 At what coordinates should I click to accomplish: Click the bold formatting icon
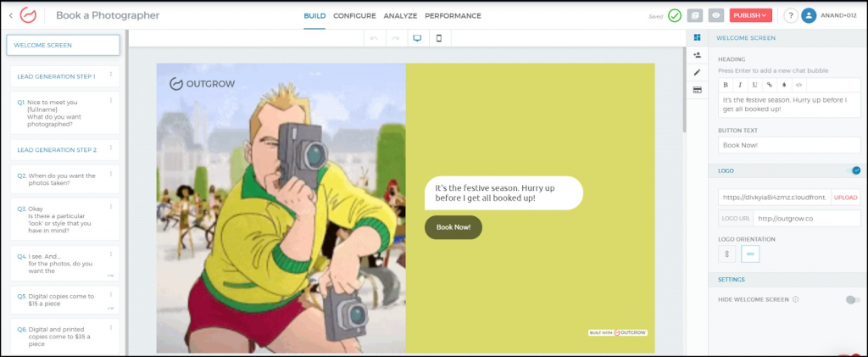(x=725, y=85)
